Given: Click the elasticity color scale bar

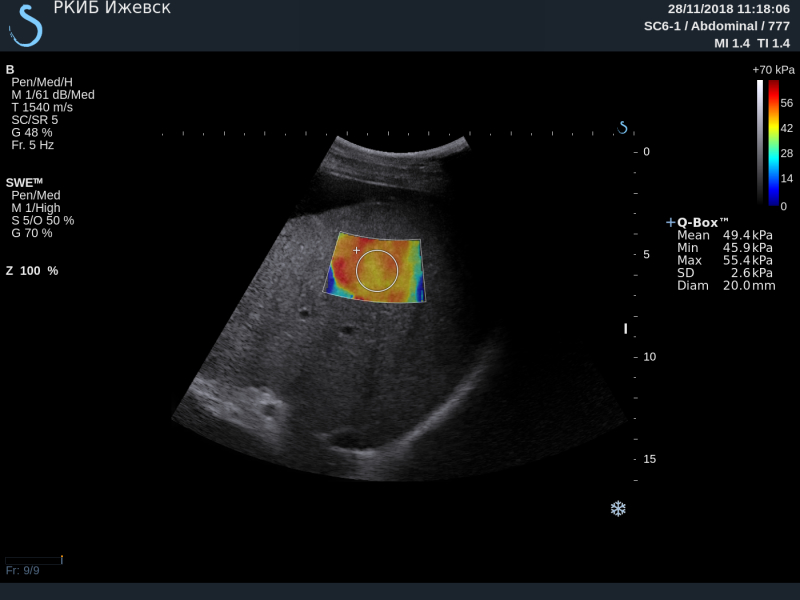Looking at the screenshot, I should [x=774, y=142].
